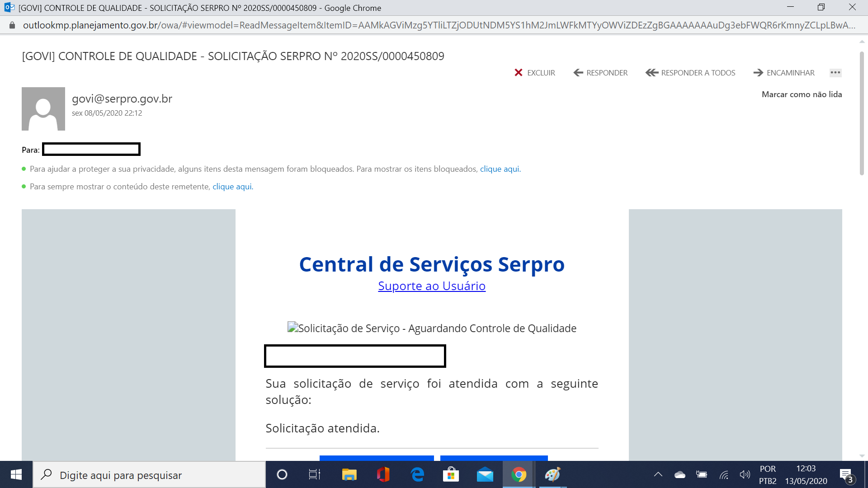Screen dimensions: 868x488
Task: Reply to the message with the Responder icon
Action: coord(577,72)
